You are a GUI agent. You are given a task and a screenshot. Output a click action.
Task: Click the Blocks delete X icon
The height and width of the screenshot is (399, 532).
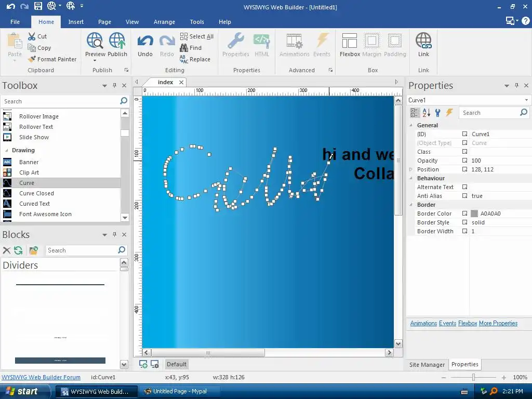6,250
